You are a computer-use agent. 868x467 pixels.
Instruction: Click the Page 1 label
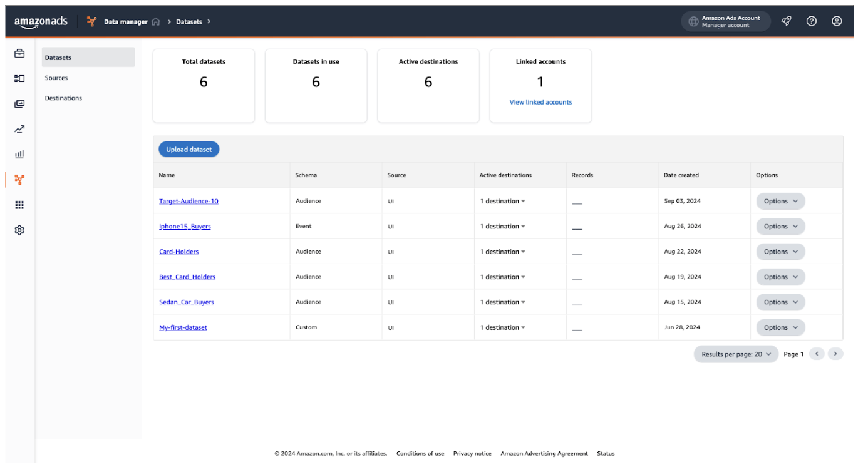click(793, 354)
